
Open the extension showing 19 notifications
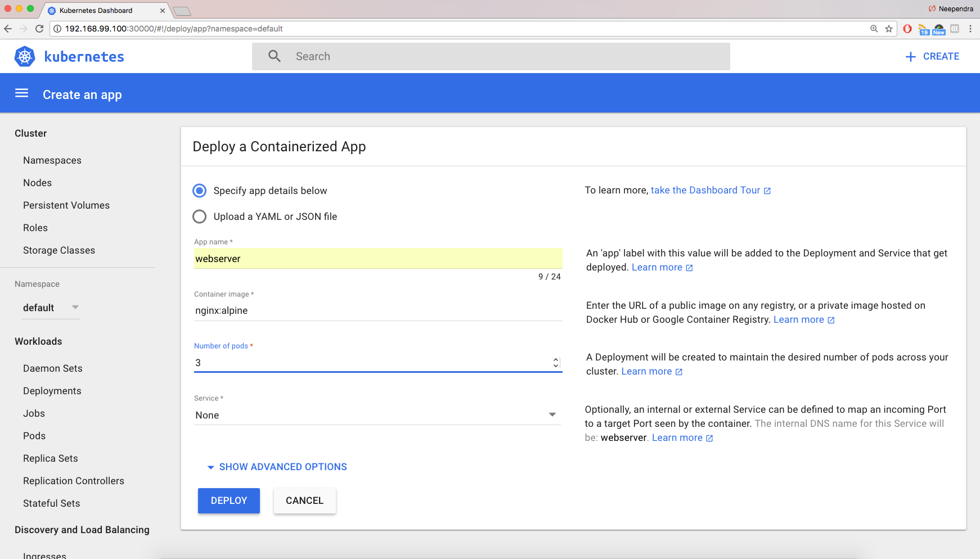click(923, 29)
